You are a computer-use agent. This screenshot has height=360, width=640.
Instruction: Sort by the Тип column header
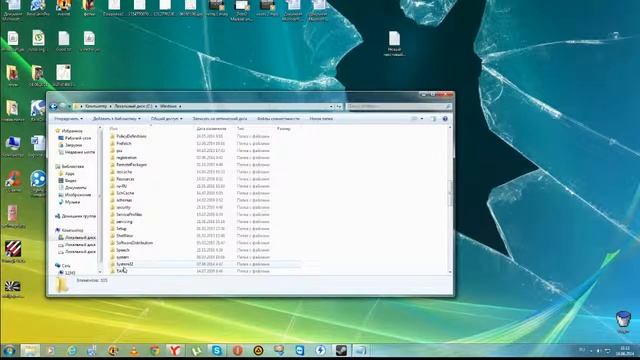click(x=240, y=129)
